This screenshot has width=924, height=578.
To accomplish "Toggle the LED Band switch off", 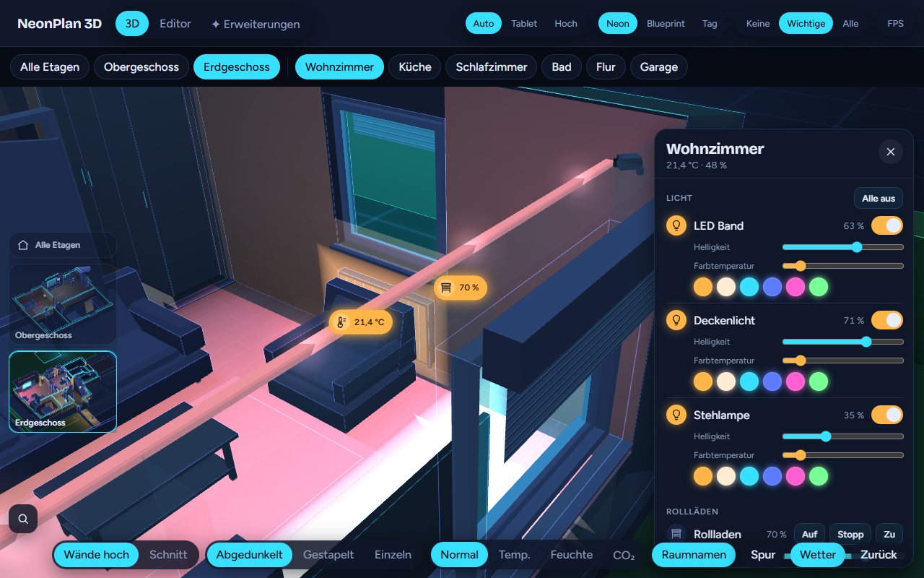I will pyautogui.click(x=887, y=225).
